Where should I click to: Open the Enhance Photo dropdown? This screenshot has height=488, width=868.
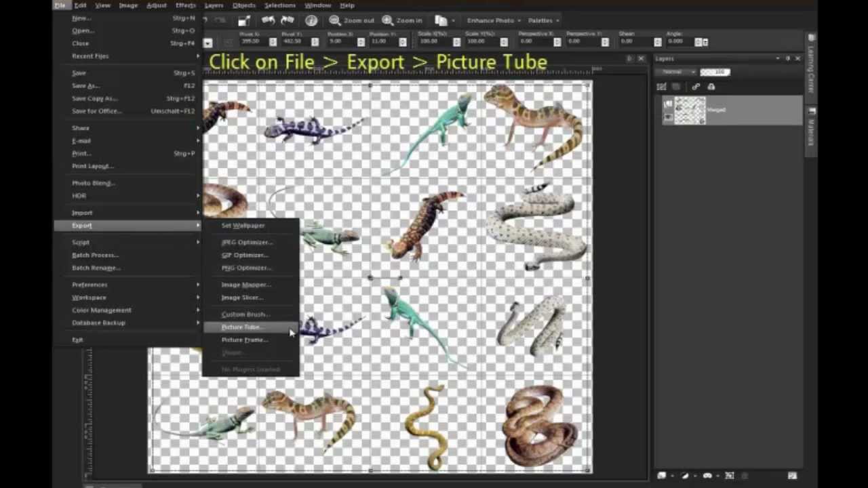(x=494, y=20)
